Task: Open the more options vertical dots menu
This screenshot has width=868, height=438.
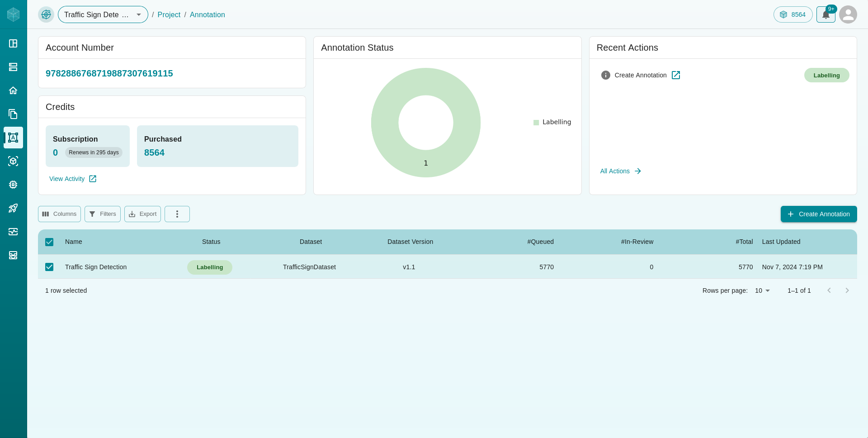Action: click(177, 214)
